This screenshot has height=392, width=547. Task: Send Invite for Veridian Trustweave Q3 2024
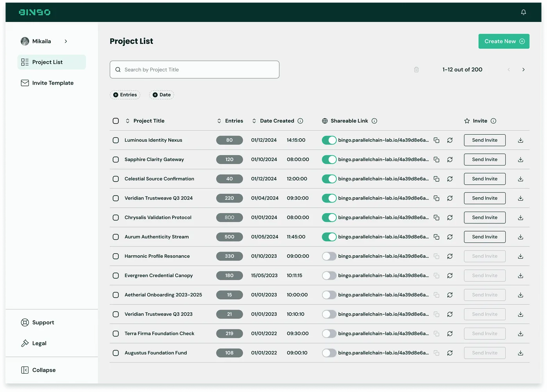pos(485,198)
